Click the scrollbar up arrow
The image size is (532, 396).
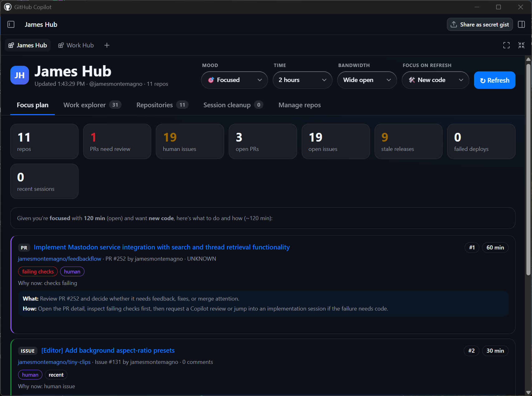coord(528,59)
